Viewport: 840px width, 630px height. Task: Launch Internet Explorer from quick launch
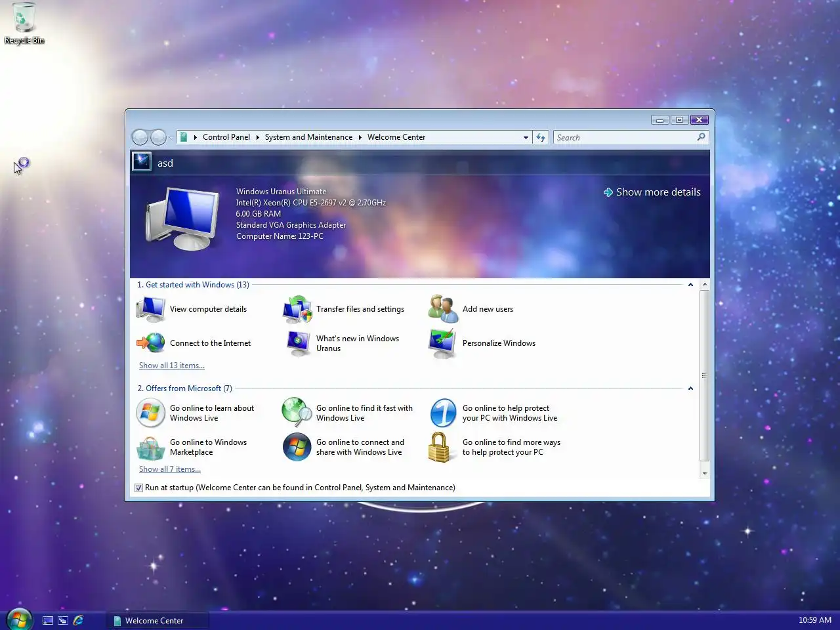point(78,620)
